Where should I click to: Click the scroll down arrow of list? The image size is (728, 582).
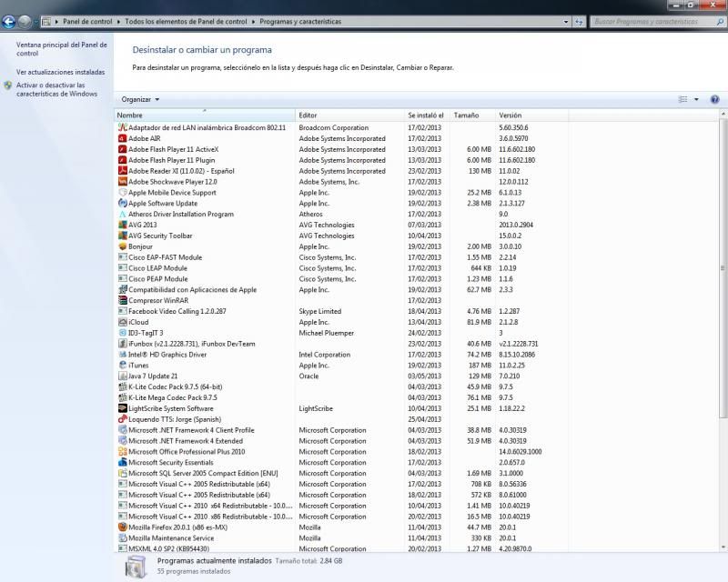(x=723, y=547)
